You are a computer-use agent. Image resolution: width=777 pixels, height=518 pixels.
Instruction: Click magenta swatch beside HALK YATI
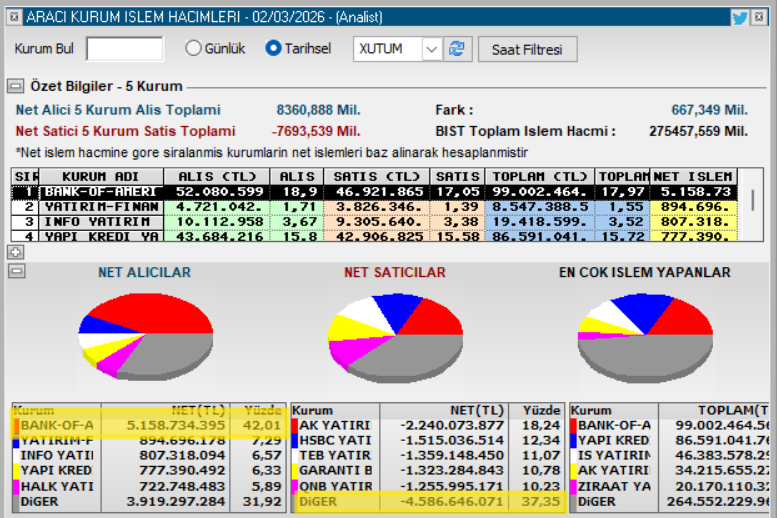(x=16, y=486)
